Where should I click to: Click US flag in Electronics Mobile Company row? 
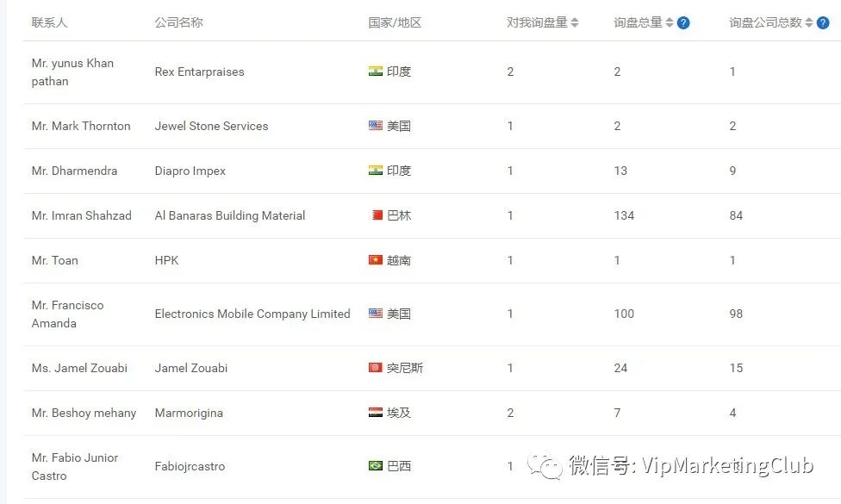pyautogui.click(x=376, y=313)
